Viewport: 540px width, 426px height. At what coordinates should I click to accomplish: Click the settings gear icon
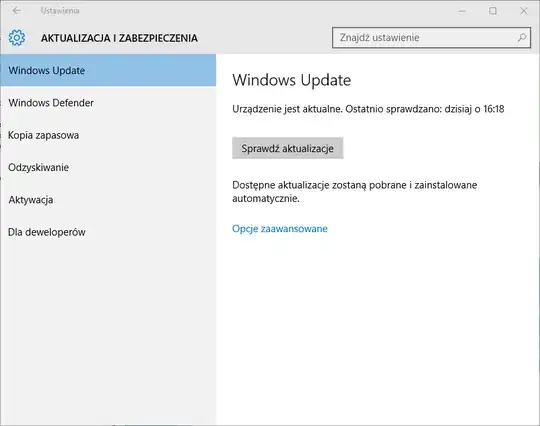[x=17, y=38]
